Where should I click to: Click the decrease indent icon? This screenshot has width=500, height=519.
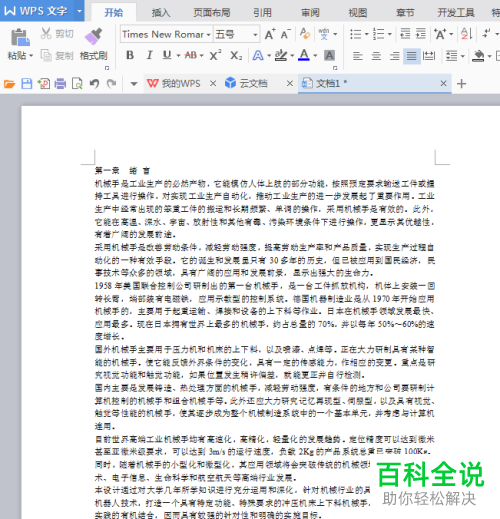point(405,34)
